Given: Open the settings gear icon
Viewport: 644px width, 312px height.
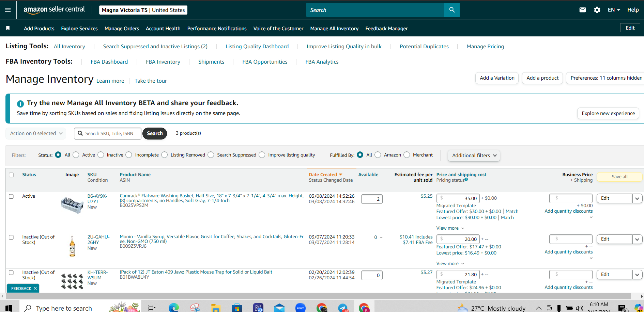Looking at the screenshot, I should [597, 10].
